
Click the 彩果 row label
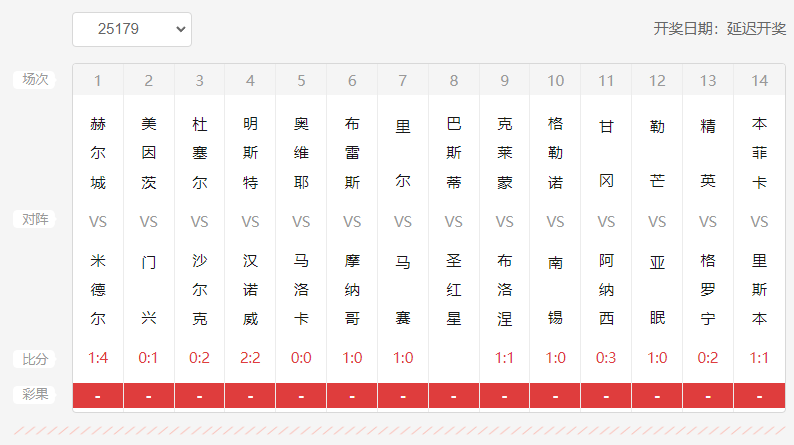35,394
